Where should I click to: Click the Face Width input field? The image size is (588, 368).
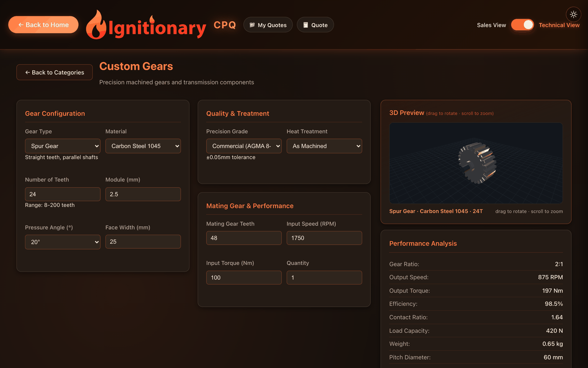click(143, 242)
